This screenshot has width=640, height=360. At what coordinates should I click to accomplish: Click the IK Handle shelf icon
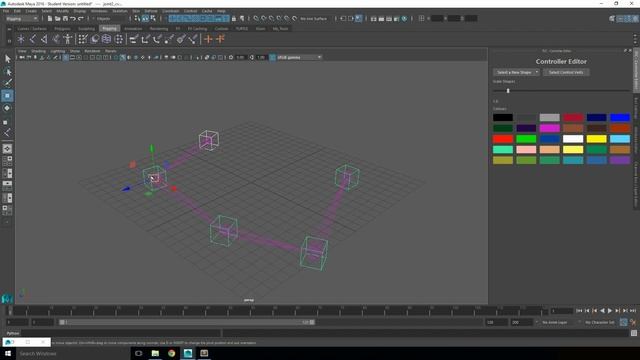pos(44,39)
